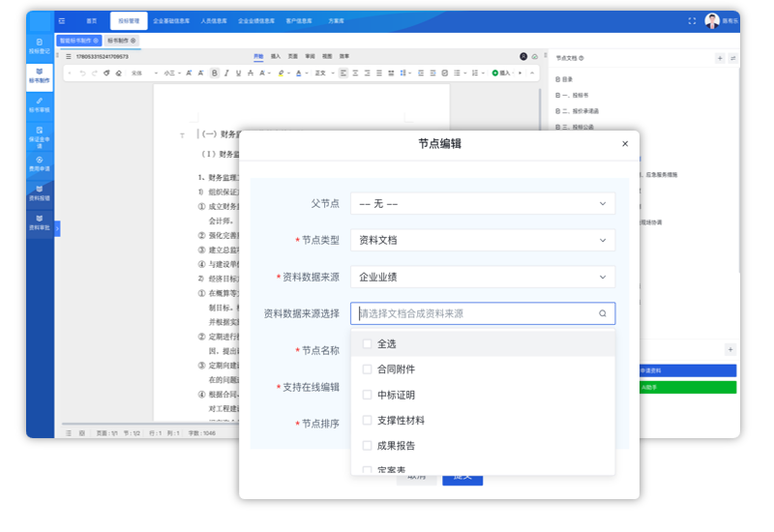This screenshot has height=532, width=774.
Task: Check the 中标证明 checkbox
Action: pyautogui.click(x=367, y=395)
